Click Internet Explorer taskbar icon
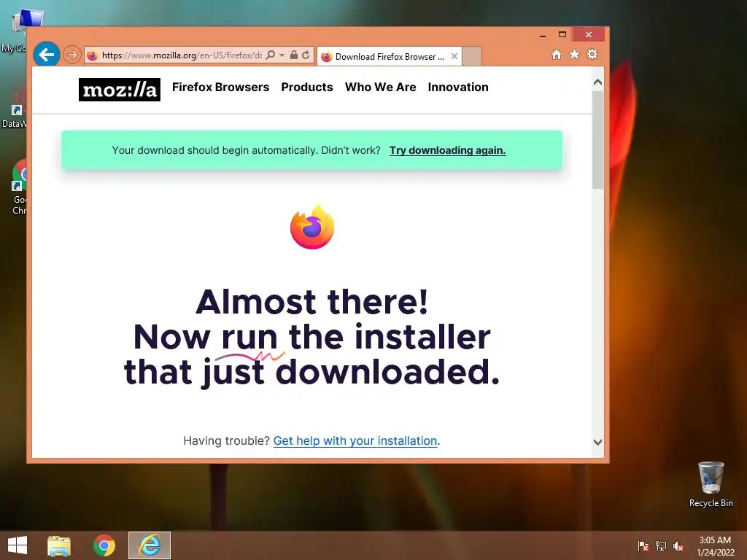Screen dimensions: 747x560 150,545
